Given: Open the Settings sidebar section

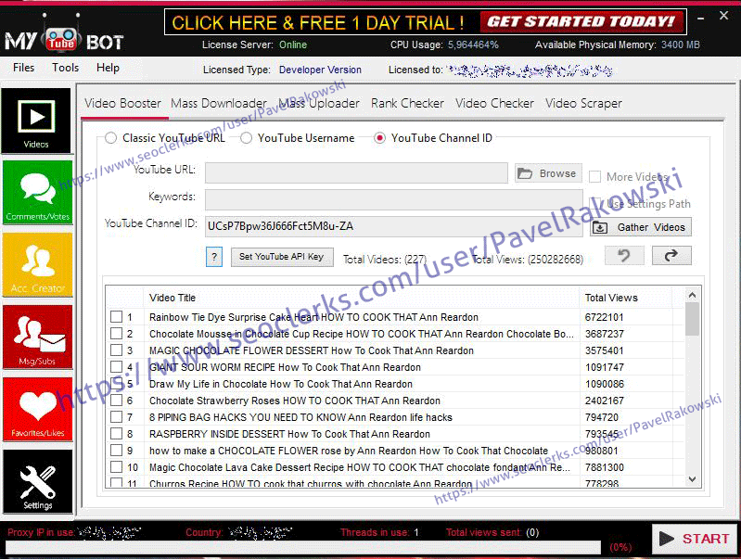Looking at the screenshot, I should click(x=38, y=481).
